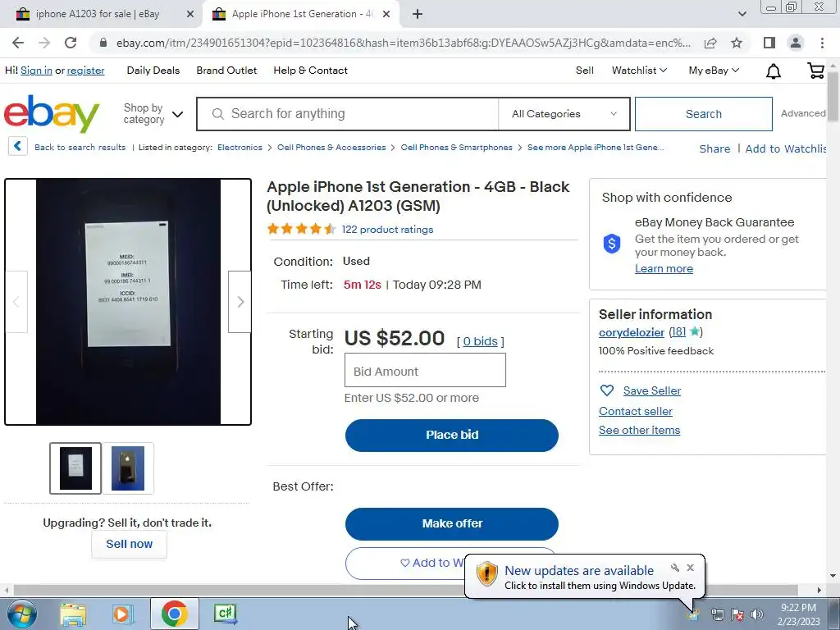
Task: Share this page via address bar icon
Action: coord(710,43)
